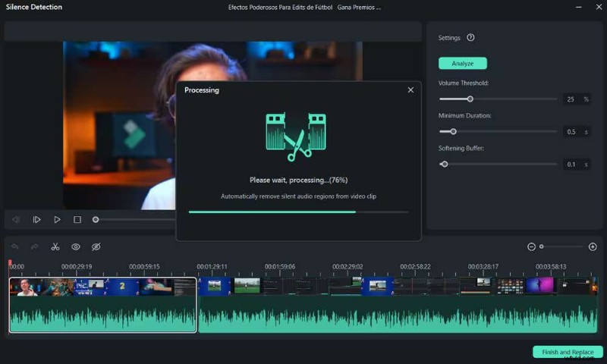Viewport: 607px width, 364px height.
Task: Click 'Please wait, processing...(76%)' text
Action: [x=298, y=180]
